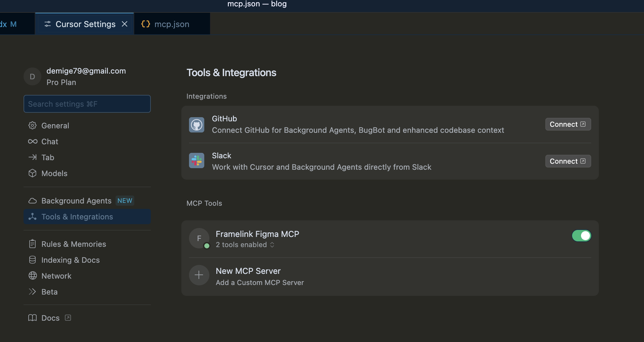This screenshot has width=644, height=342.
Task: Open the Docs link in sidebar
Action: (x=87, y=318)
